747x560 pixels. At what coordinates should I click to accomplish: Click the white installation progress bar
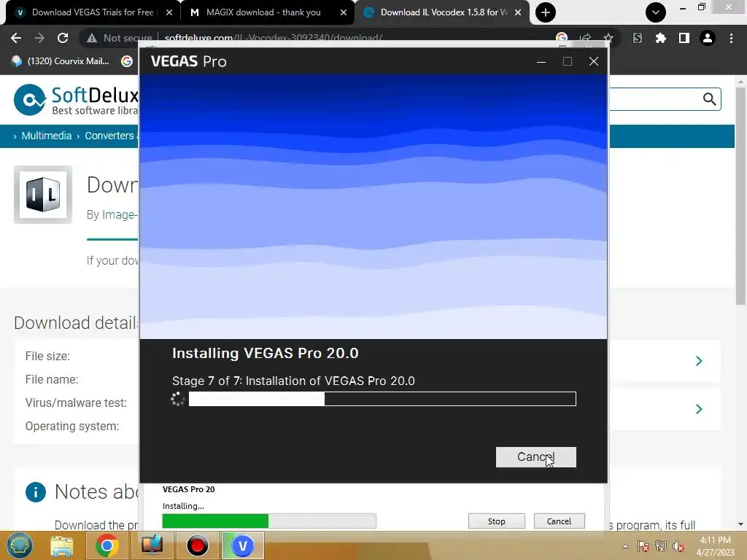tap(382, 399)
